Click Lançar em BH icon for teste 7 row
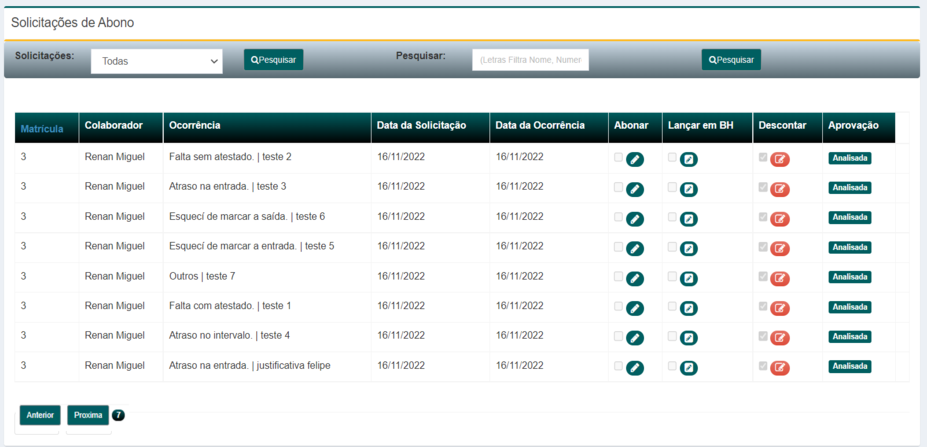The image size is (927, 447). click(689, 278)
